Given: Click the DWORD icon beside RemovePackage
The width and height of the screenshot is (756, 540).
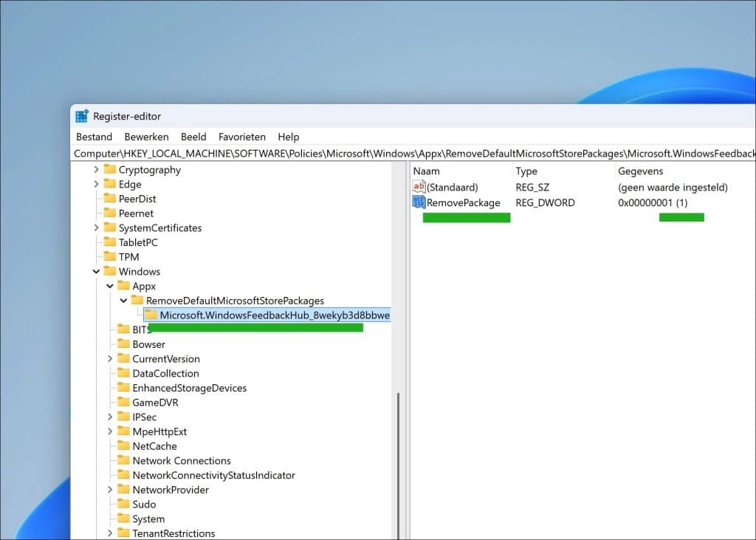Looking at the screenshot, I should click(419, 202).
